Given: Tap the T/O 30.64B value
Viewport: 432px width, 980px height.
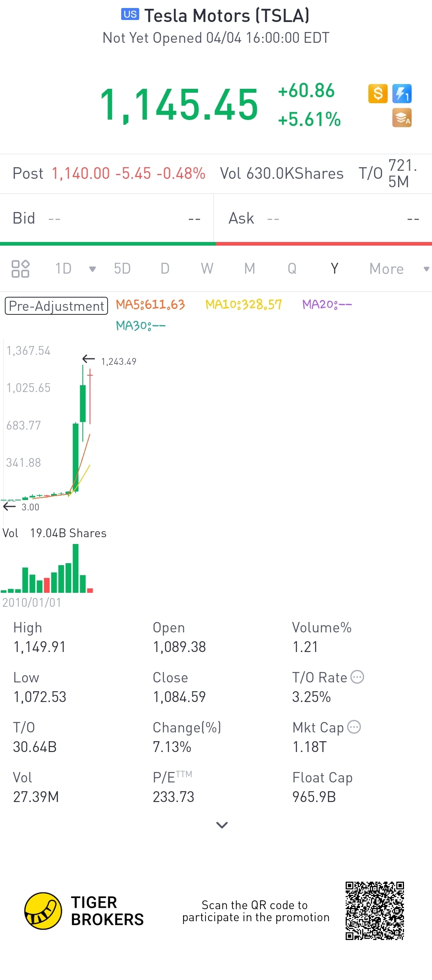Looking at the screenshot, I should (x=35, y=747).
